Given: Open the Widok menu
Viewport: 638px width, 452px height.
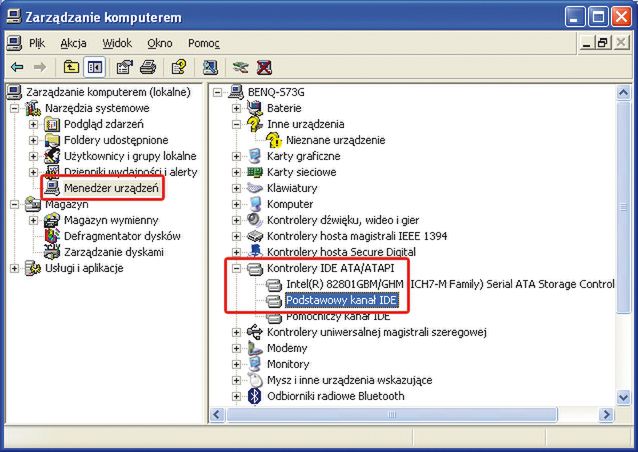Looking at the screenshot, I should click(117, 43).
